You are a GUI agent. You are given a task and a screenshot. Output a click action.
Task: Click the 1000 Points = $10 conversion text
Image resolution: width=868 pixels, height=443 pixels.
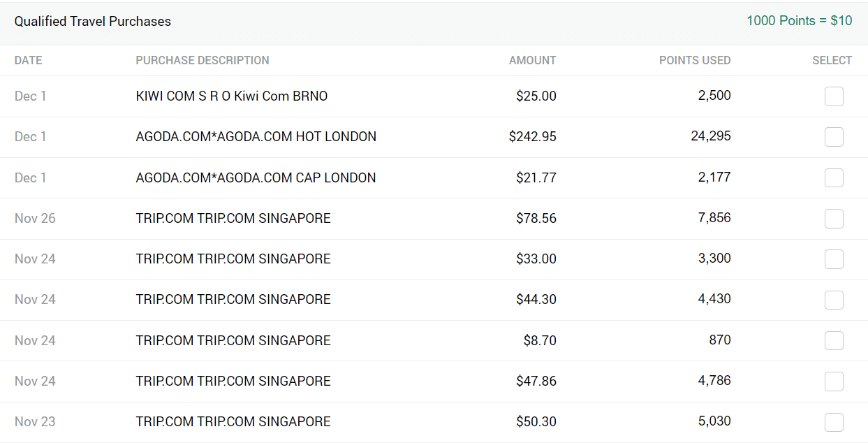tap(799, 21)
